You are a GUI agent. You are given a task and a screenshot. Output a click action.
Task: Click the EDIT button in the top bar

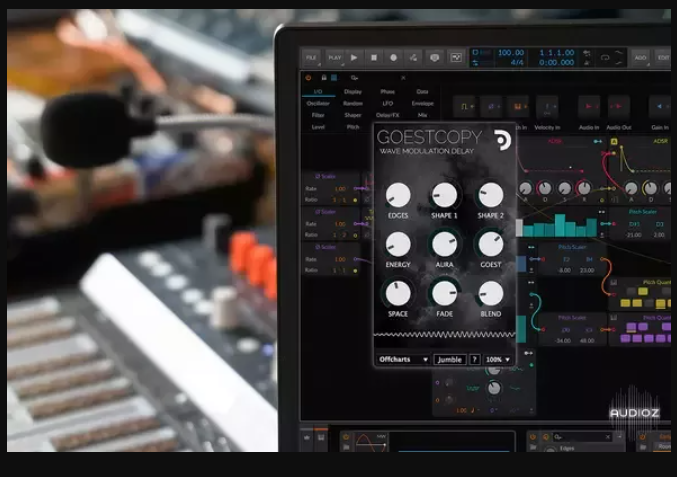(x=663, y=57)
